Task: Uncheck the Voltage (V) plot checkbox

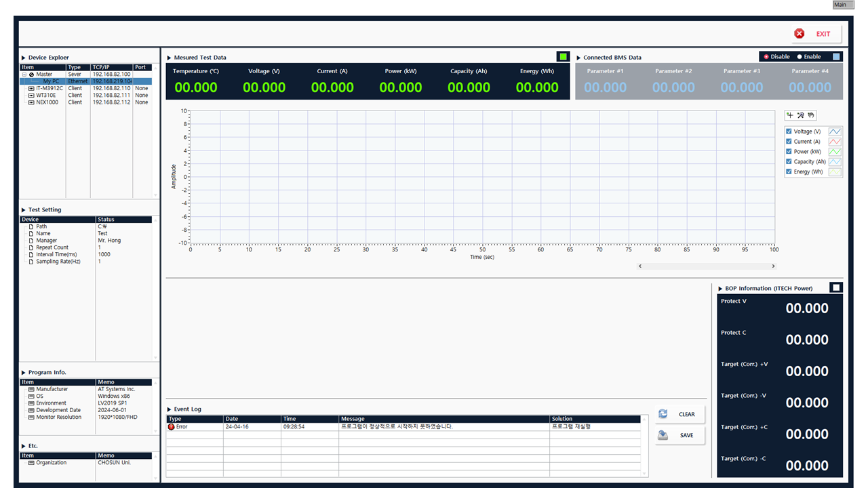Action: pyautogui.click(x=789, y=131)
